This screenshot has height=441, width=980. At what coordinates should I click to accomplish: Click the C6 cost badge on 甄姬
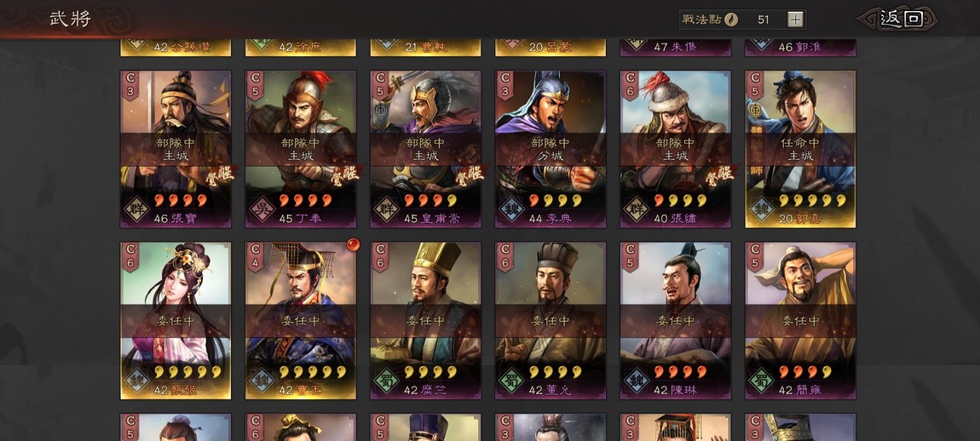130,257
